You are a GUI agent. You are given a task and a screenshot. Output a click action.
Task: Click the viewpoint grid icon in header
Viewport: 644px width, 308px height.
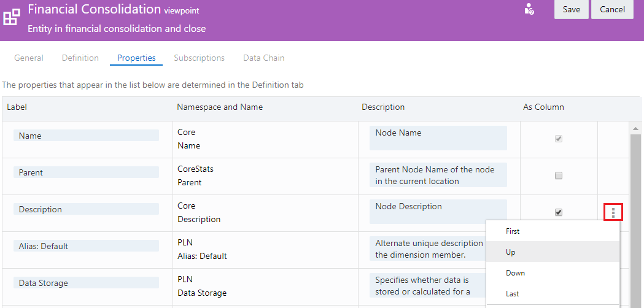coord(12,16)
